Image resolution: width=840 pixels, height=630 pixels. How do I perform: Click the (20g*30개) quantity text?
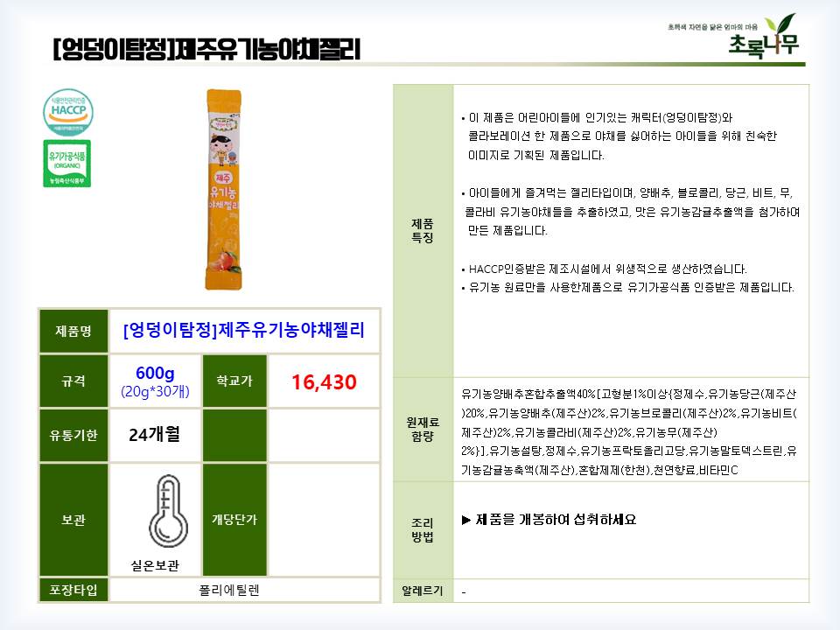tap(155, 392)
